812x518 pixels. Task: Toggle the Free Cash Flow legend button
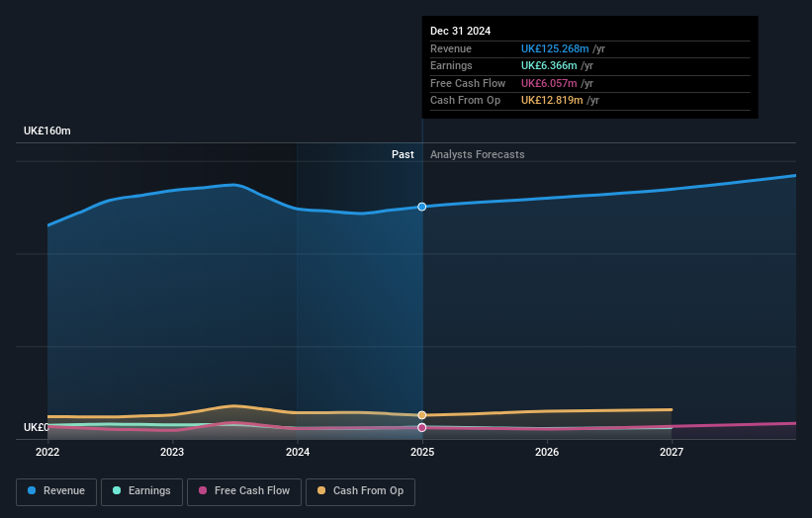click(244, 491)
